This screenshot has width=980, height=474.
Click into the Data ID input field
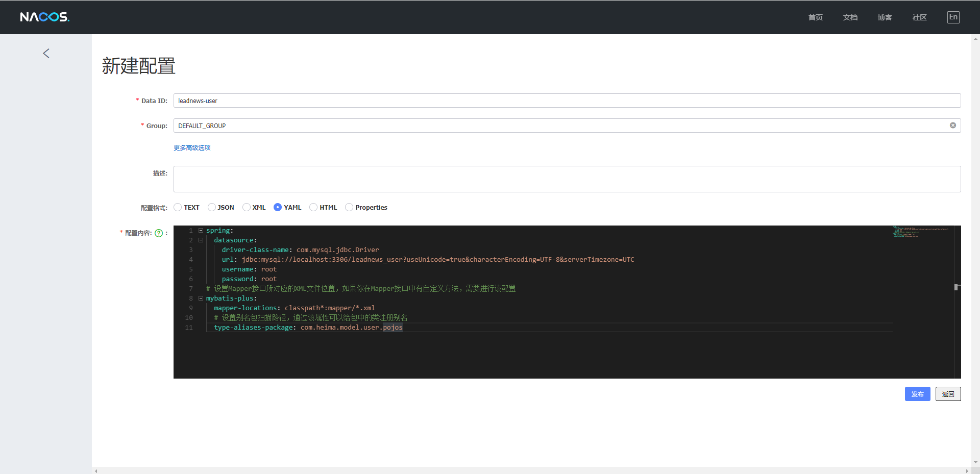[x=567, y=101]
